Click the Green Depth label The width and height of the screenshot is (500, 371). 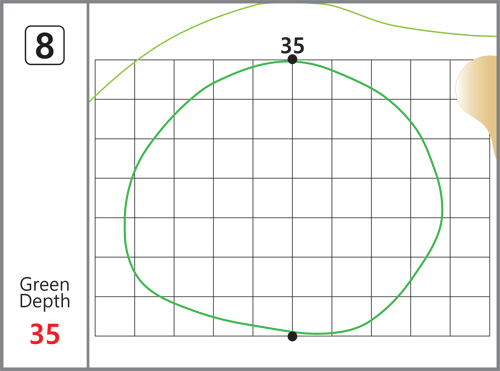point(45,293)
